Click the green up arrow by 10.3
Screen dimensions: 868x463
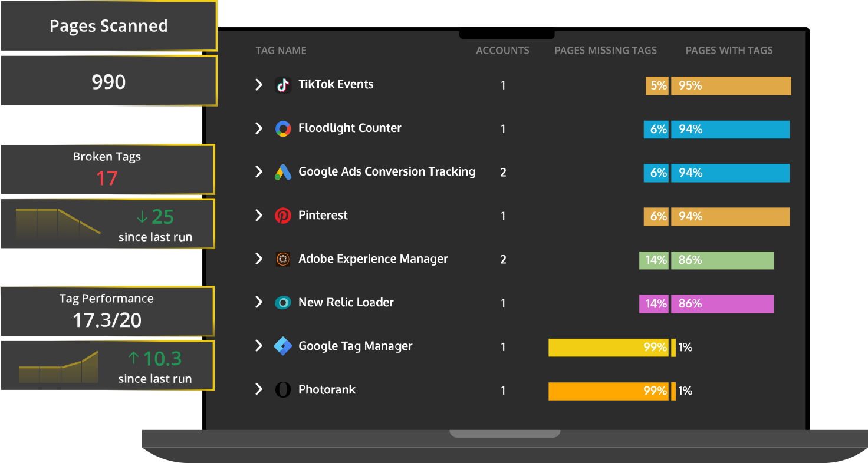click(134, 358)
